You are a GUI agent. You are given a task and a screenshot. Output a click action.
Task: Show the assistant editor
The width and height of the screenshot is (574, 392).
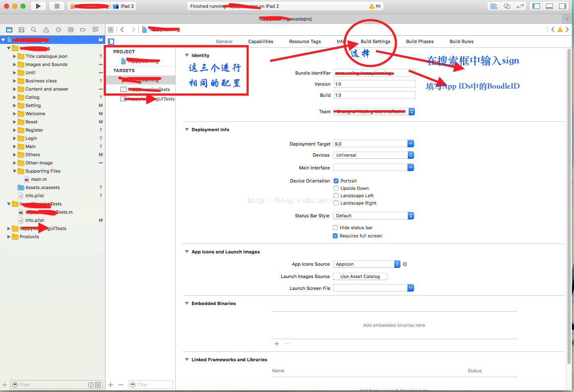coord(507,6)
